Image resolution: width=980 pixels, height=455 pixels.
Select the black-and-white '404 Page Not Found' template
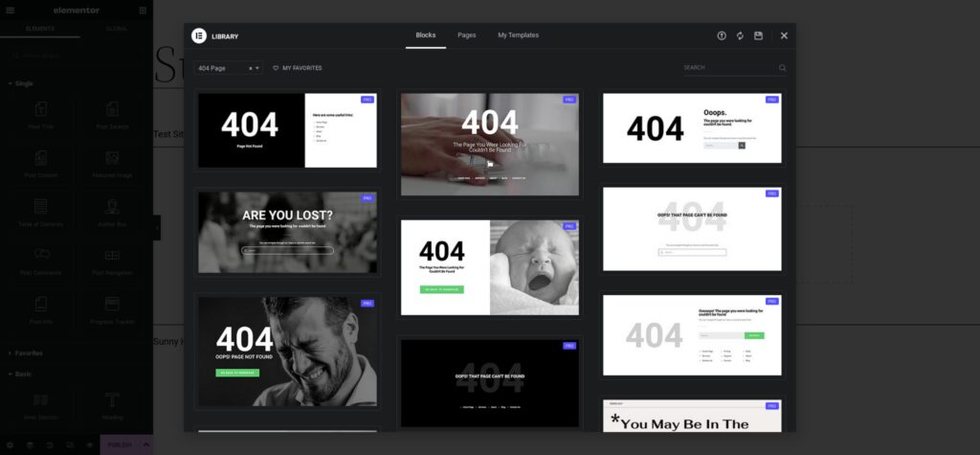pos(287,130)
